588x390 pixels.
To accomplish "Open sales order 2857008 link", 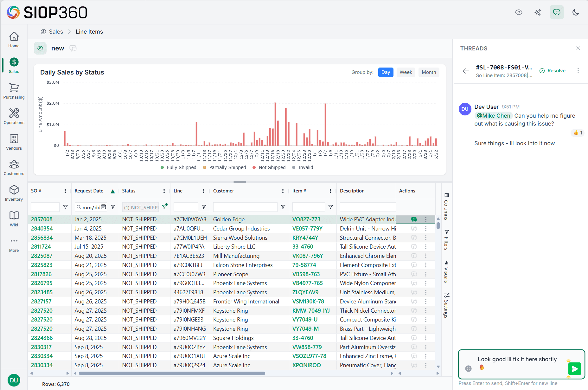I will (42, 219).
